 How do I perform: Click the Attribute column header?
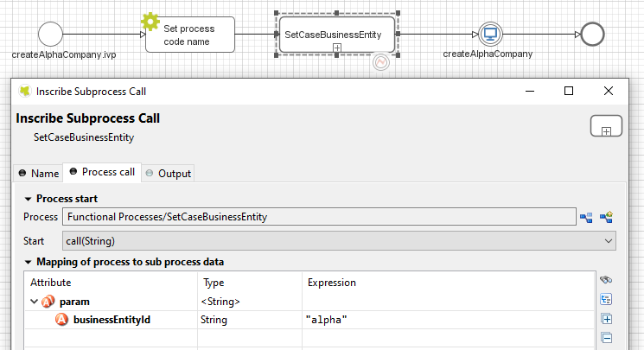pyautogui.click(x=111, y=283)
